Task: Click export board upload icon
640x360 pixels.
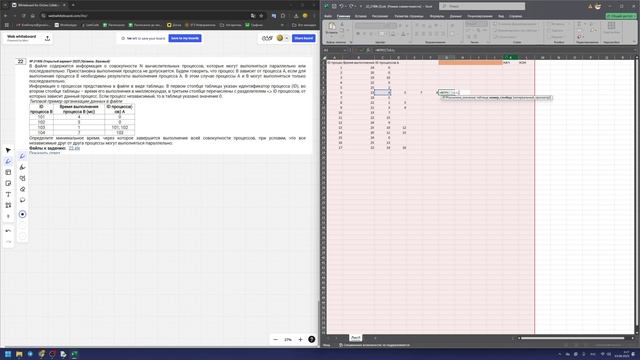Action: click(x=47, y=38)
